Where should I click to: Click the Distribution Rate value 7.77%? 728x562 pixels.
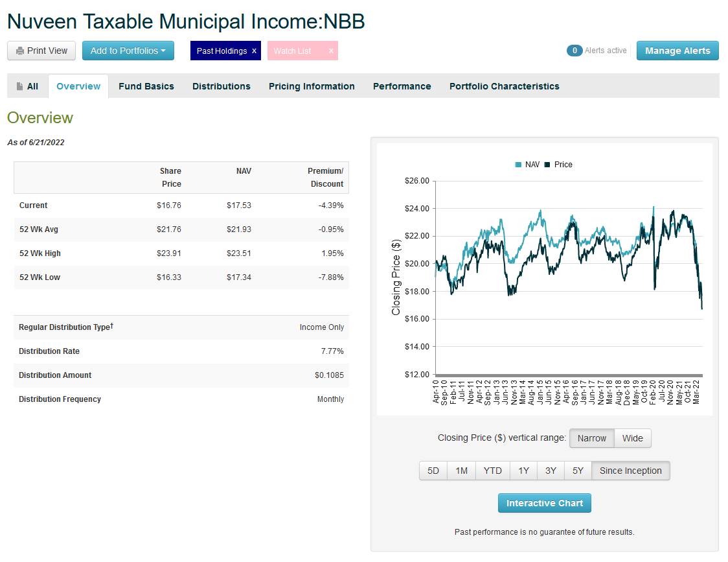[332, 351]
